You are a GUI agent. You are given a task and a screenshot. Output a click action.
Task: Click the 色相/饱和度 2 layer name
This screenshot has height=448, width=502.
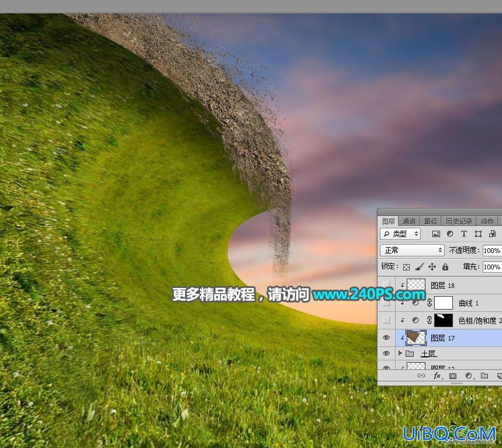pos(480,320)
